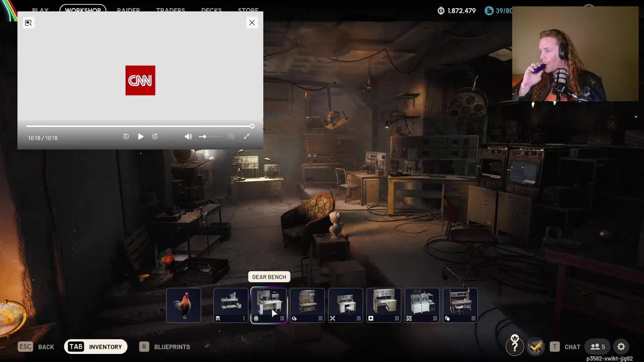Open the RAIDER tab
The image size is (644, 362).
click(x=128, y=11)
